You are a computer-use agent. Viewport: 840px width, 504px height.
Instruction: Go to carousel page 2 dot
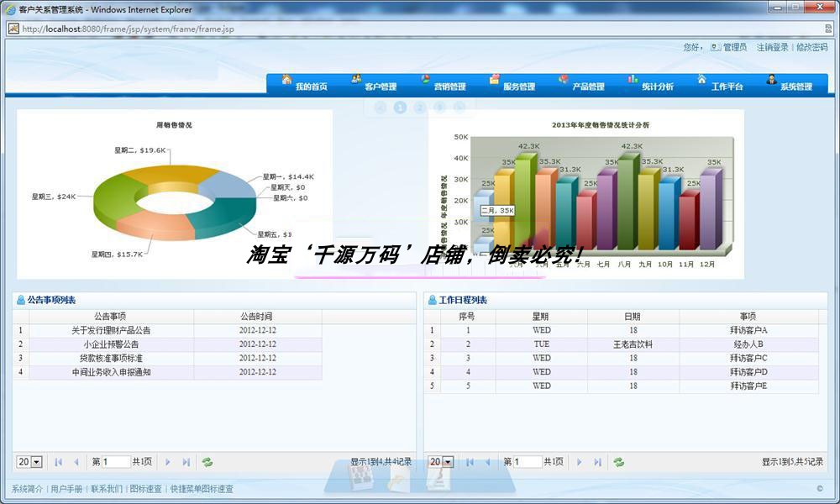(x=419, y=108)
